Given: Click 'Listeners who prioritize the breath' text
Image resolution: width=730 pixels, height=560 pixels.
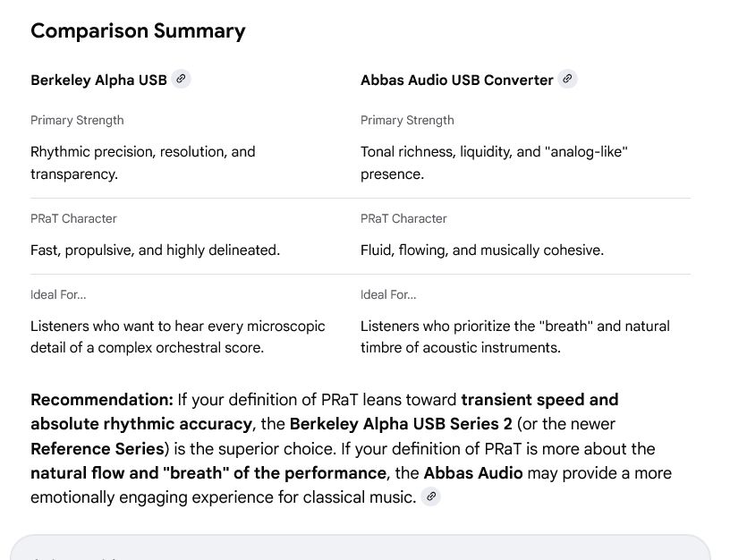Looking at the screenshot, I should (x=514, y=327).
